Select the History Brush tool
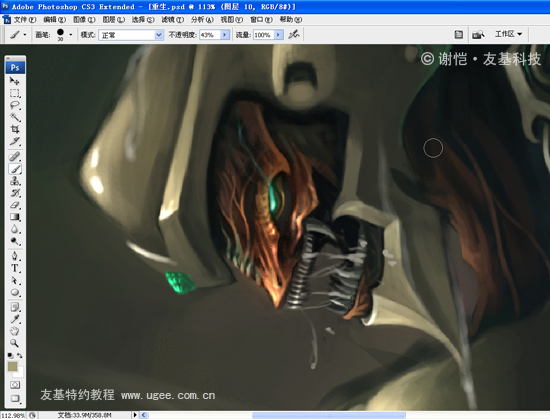The width and height of the screenshot is (550, 419). point(15,193)
